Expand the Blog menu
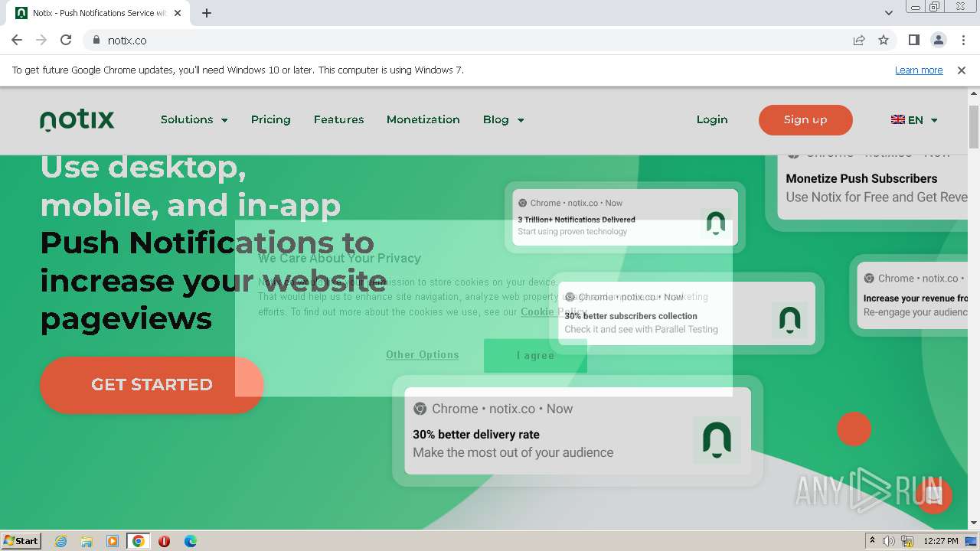The width and height of the screenshot is (980, 551). point(503,119)
